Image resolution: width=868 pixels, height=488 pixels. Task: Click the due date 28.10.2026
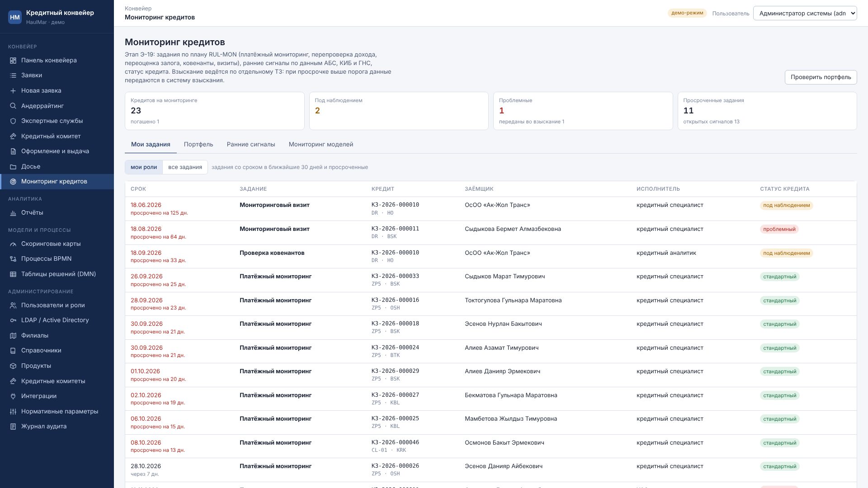tap(146, 466)
